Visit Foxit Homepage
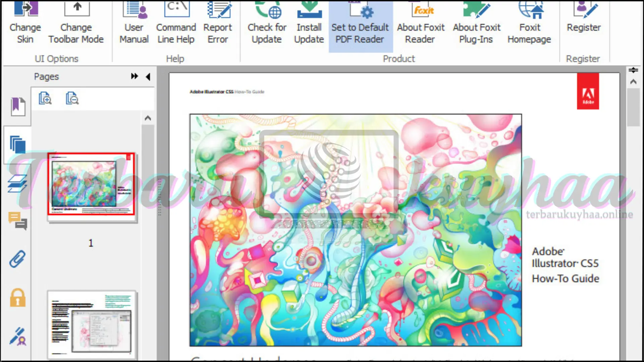 click(530, 23)
